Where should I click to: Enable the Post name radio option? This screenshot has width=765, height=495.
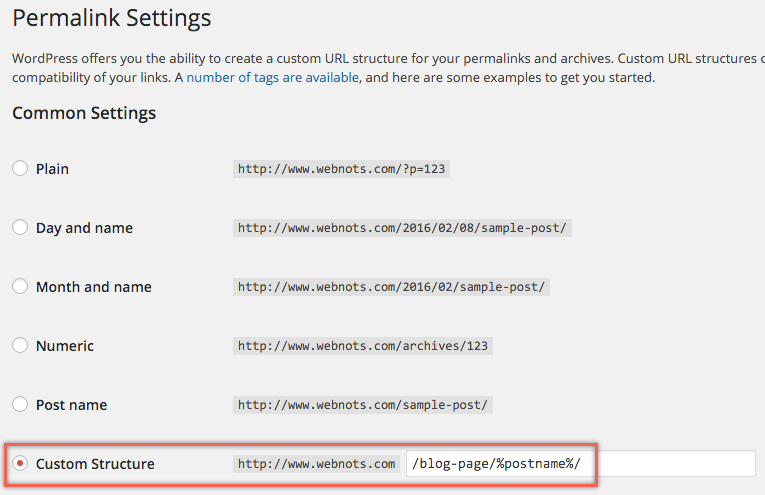click(20, 405)
